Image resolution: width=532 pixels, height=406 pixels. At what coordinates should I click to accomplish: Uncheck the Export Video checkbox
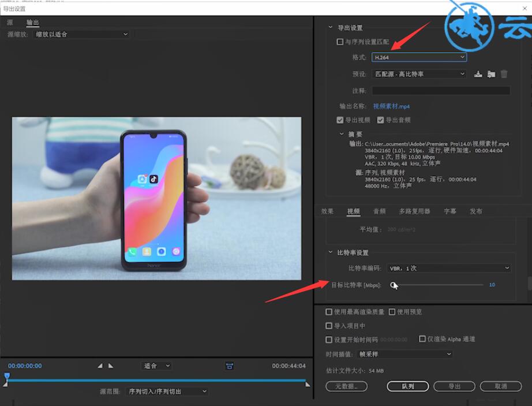340,120
